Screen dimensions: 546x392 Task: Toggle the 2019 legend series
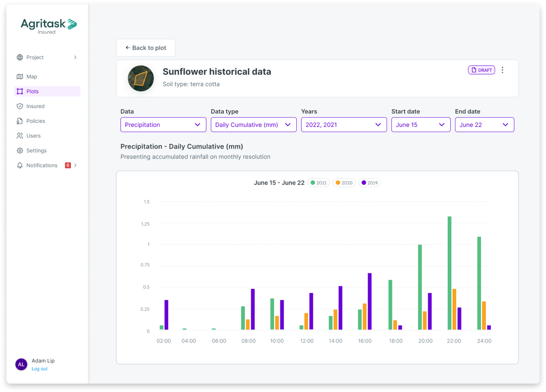coord(369,183)
